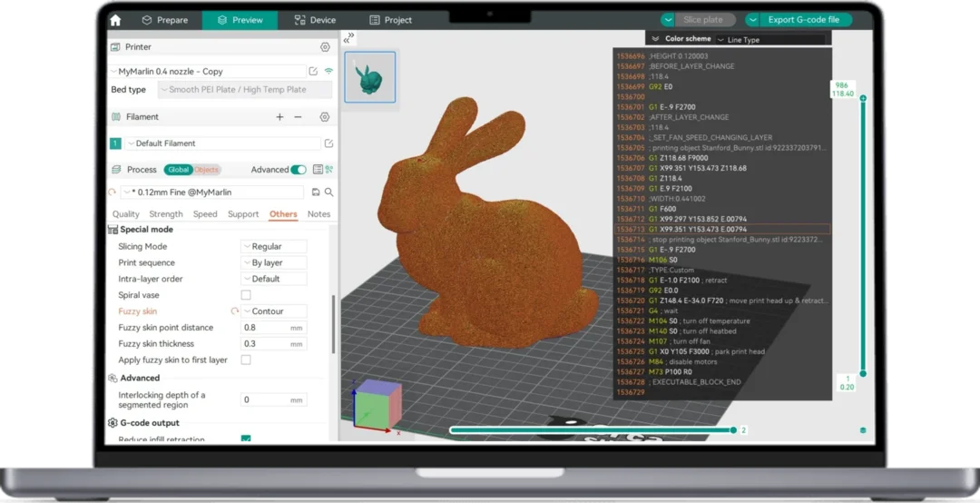Open the Slicing Mode dropdown
Image resolution: width=980 pixels, height=503 pixels.
274,246
